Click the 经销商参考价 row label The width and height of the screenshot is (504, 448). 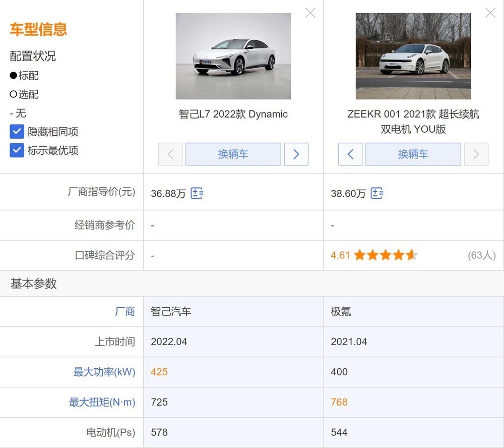click(x=105, y=225)
